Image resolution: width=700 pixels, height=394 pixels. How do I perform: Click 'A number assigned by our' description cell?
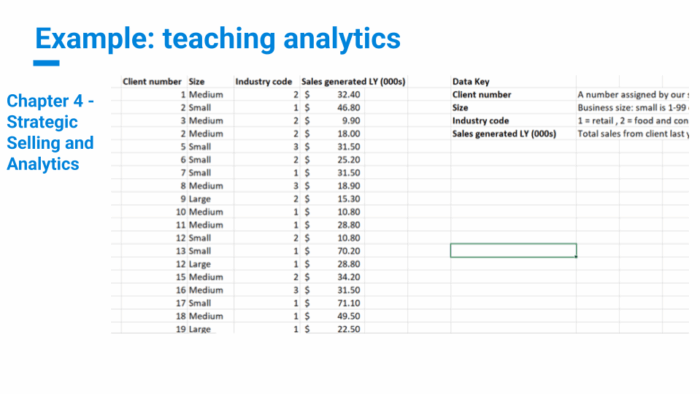633,95
